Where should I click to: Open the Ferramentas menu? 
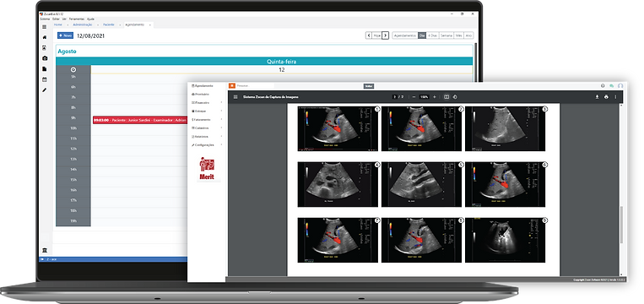77,19
